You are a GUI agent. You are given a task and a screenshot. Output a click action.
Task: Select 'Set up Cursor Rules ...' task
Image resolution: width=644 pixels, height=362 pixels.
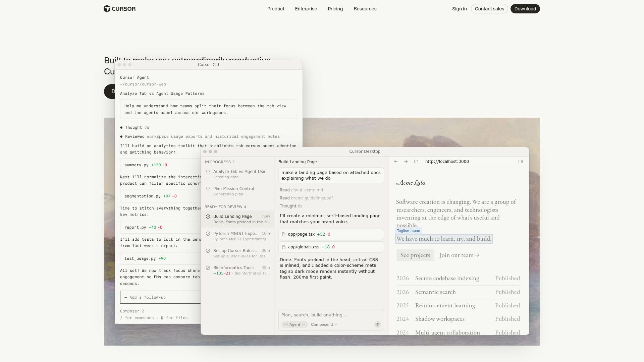pos(237,253)
